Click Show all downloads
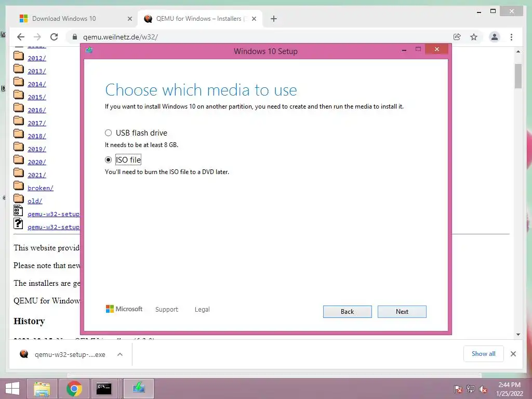 pos(483,354)
